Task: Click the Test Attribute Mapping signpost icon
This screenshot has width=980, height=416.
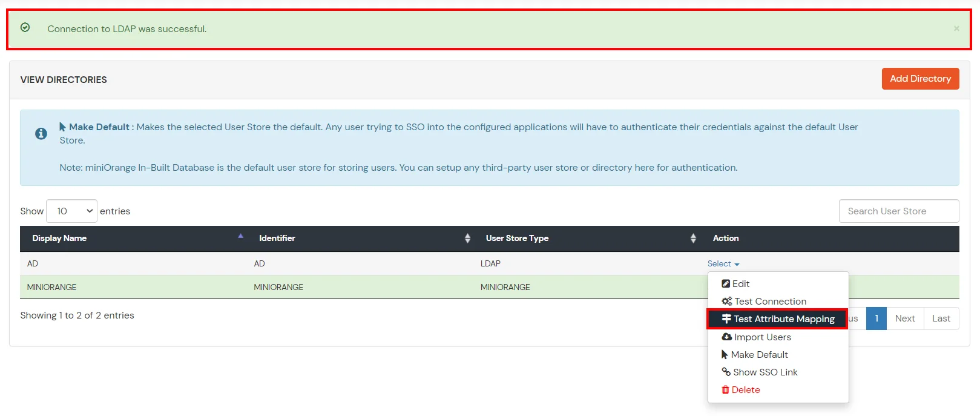Action: point(726,319)
